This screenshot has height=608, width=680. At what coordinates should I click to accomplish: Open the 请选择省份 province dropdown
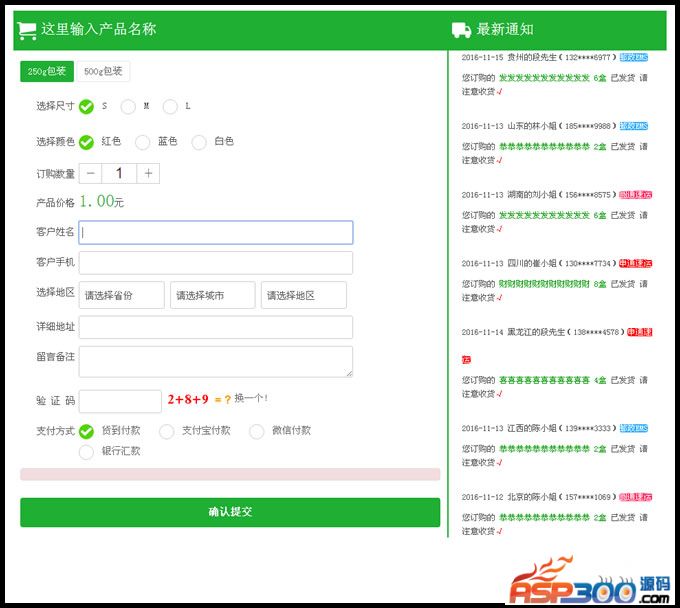[121, 295]
